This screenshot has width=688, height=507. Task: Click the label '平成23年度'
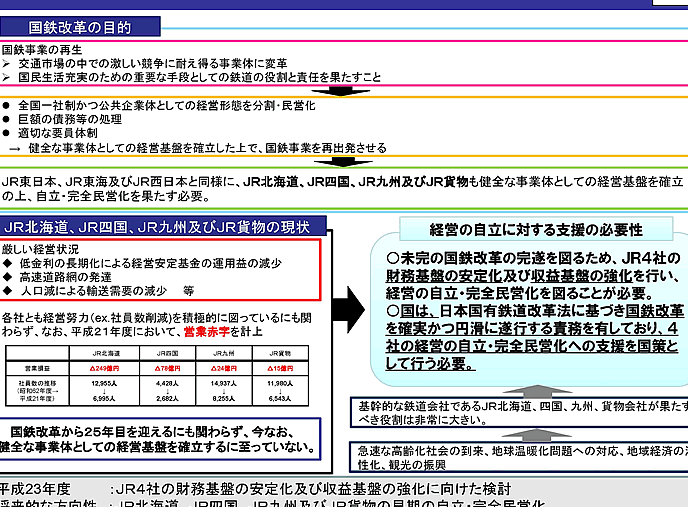(x=35, y=489)
